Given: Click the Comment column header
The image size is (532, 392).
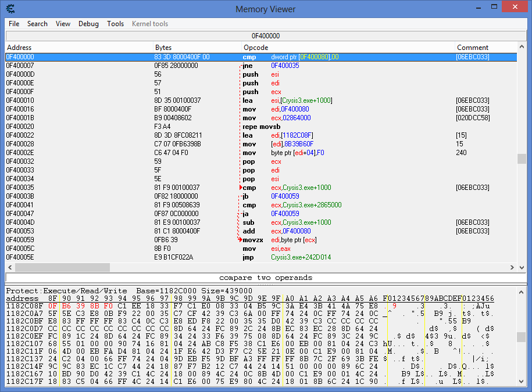Looking at the screenshot, I should point(473,48).
